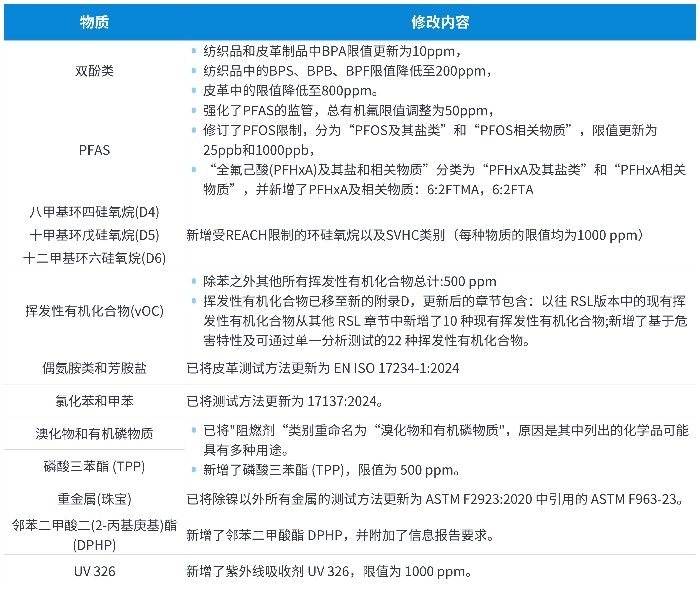Click the line 有机化合物总计:500 ppm
This screenshot has width=700, height=591.
350,281
